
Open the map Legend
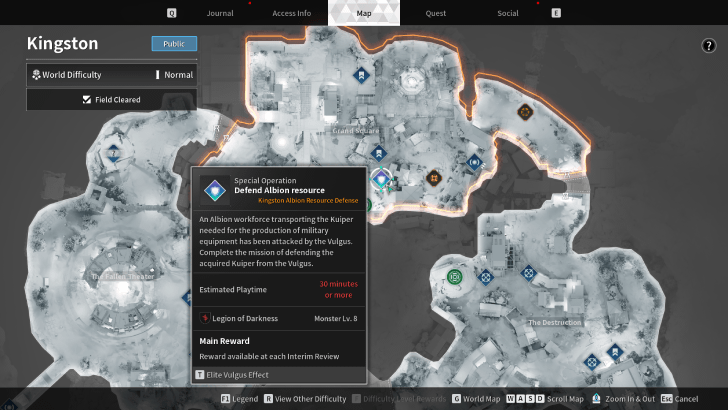(238, 399)
